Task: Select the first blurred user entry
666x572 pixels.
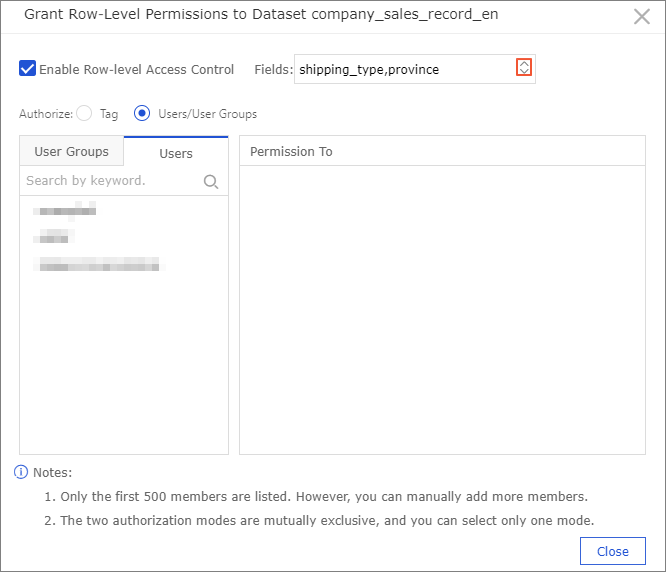Action: pos(65,211)
